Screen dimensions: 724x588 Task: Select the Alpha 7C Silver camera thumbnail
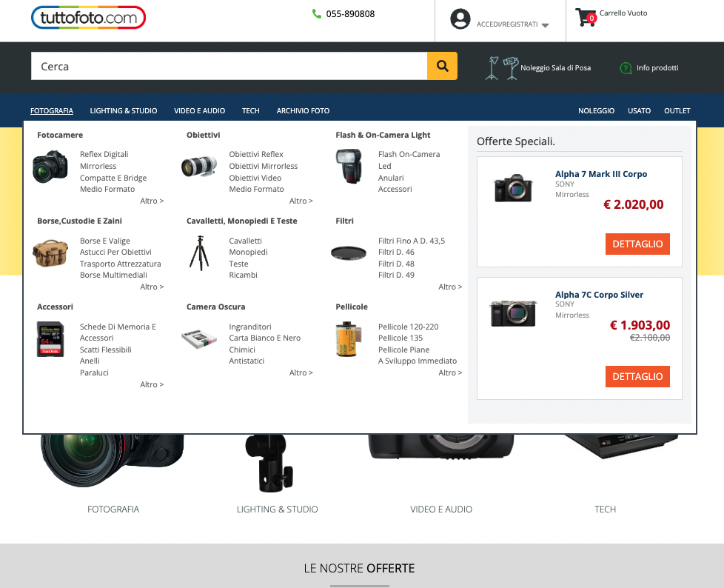(513, 313)
